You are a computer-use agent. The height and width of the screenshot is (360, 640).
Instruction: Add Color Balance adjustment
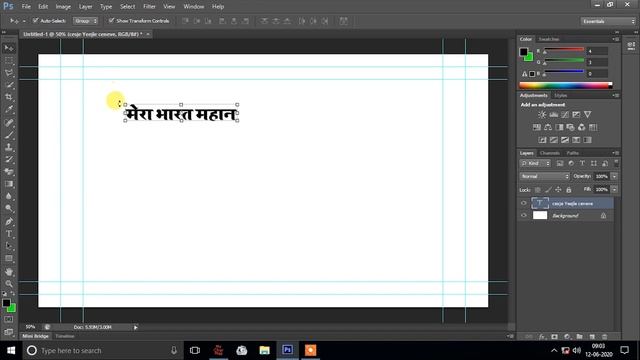coord(548,127)
